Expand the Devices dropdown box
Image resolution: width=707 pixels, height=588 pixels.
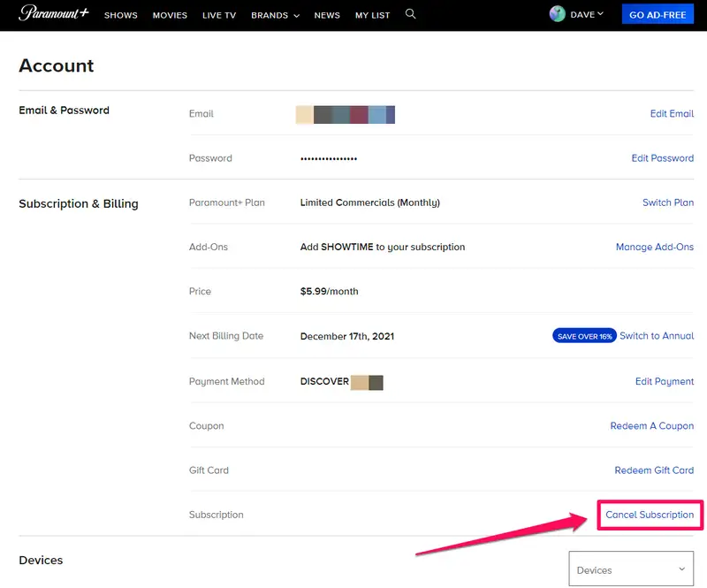[631, 570]
